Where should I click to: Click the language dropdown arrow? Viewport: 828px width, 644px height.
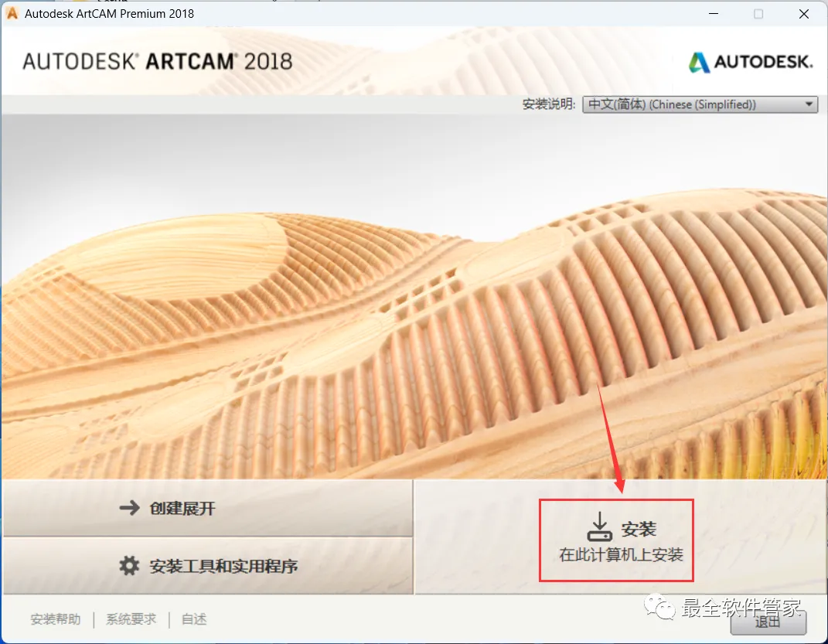point(809,104)
